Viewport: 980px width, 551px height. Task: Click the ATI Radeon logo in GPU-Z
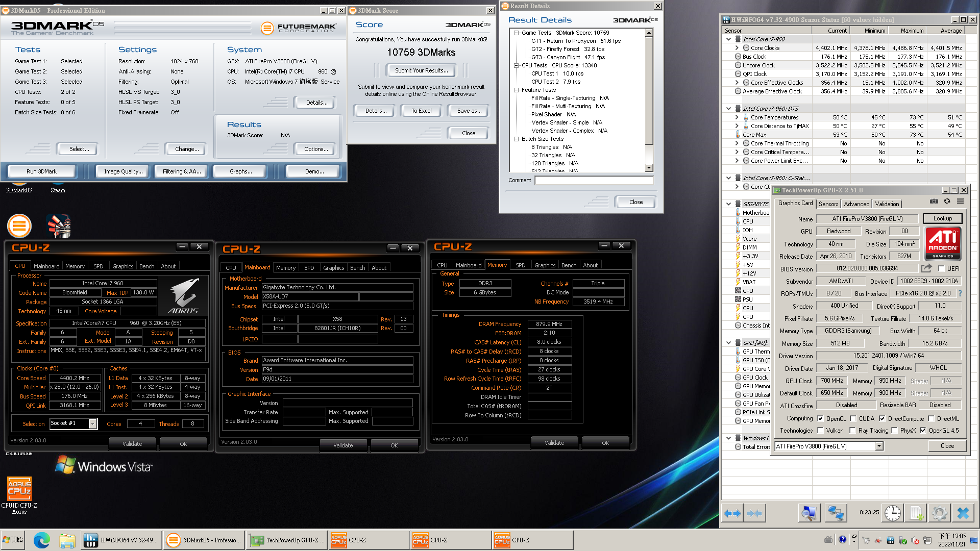point(943,243)
